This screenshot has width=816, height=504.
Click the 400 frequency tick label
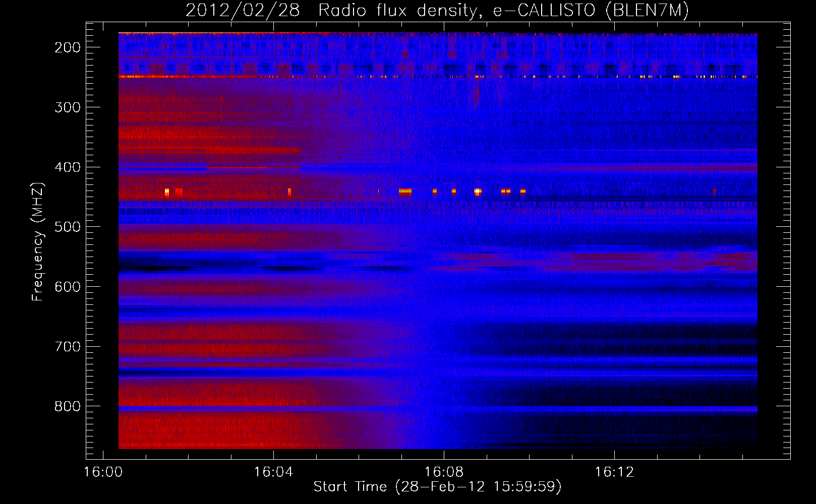(68, 167)
